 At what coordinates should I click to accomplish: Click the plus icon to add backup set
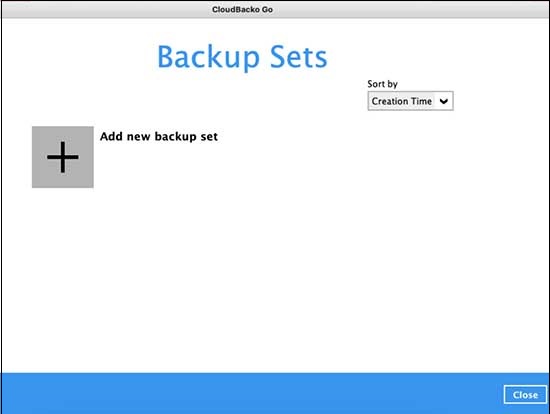tap(63, 157)
